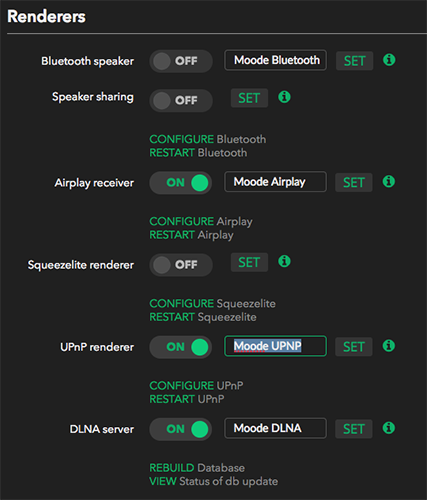Focus the Moode Airplay name field
The height and width of the screenshot is (500, 427).
click(275, 182)
